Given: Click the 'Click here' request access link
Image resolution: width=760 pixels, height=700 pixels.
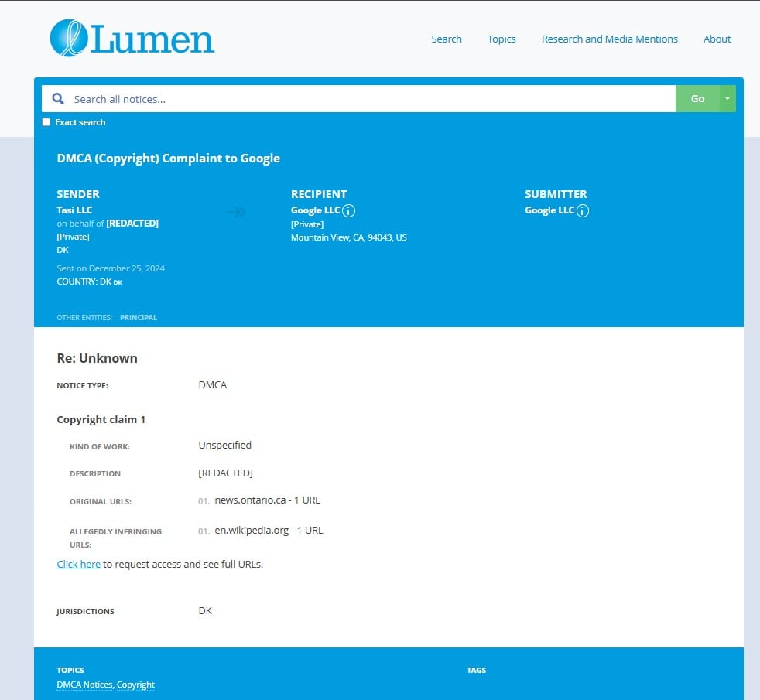Looking at the screenshot, I should point(78,565).
